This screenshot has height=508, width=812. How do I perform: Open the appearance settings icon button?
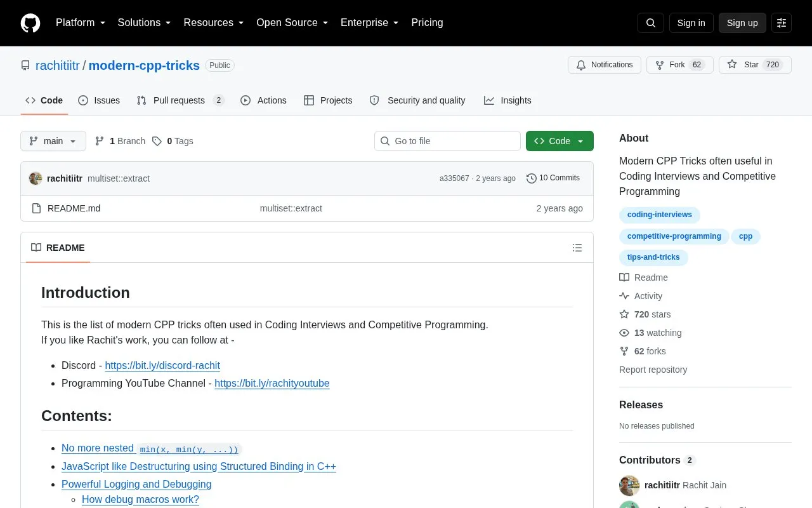[782, 23]
